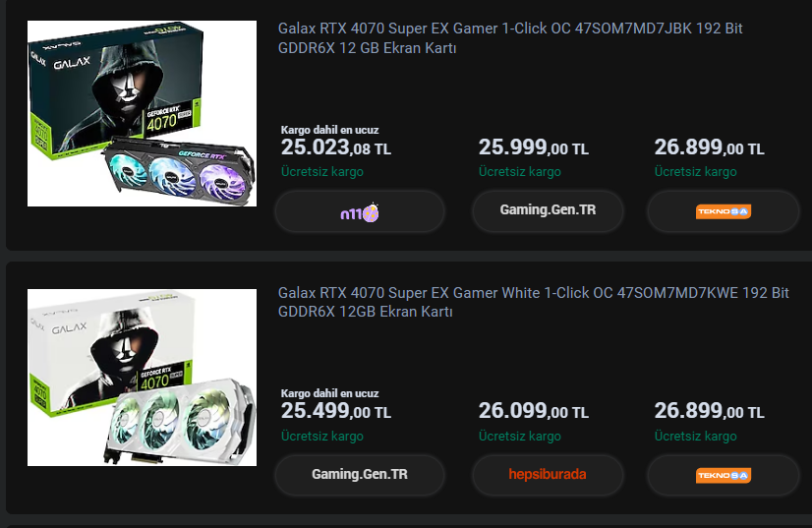Image resolution: width=812 pixels, height=528 pixels.
Task: Click Gaming.Gen.TR button under 25.499,00 TL
Action: (359, 475)
